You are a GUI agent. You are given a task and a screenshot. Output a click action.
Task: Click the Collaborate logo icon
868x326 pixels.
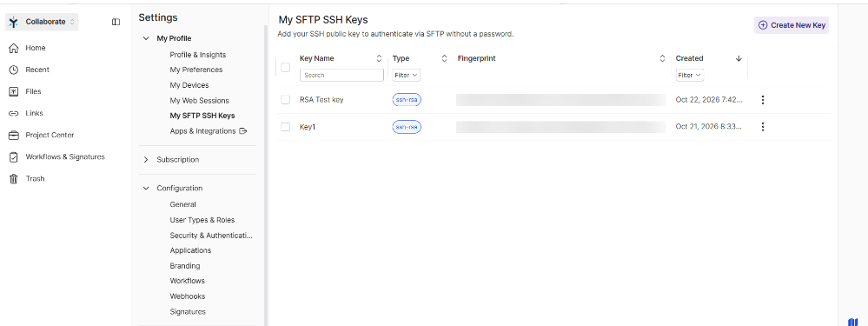14,22
